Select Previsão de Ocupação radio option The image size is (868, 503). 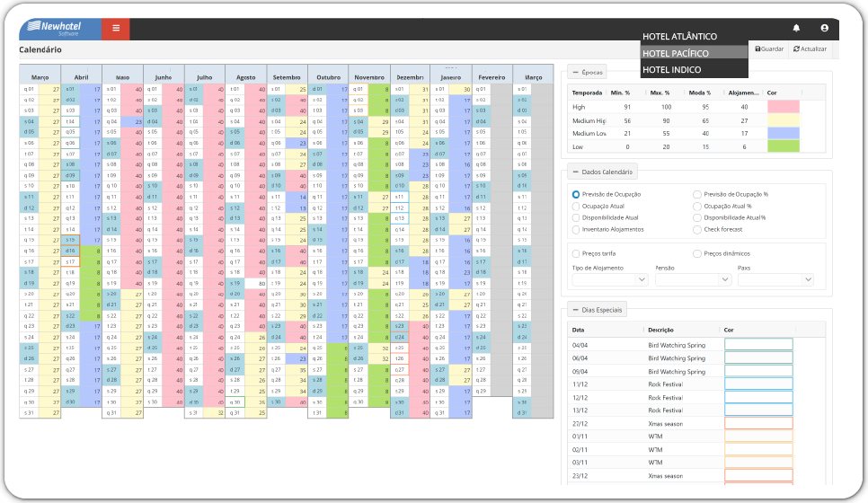[x=576, y=194]
